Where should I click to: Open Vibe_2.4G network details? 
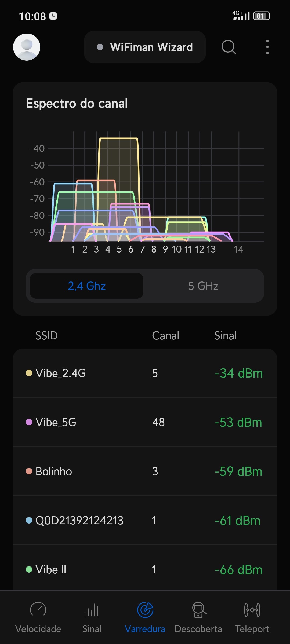(145, 373)
